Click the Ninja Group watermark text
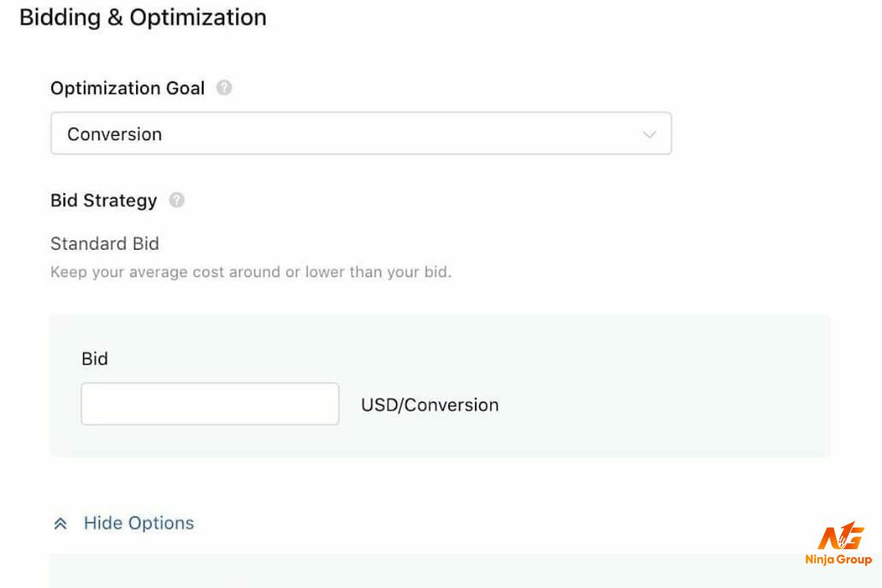 (838, 560)
